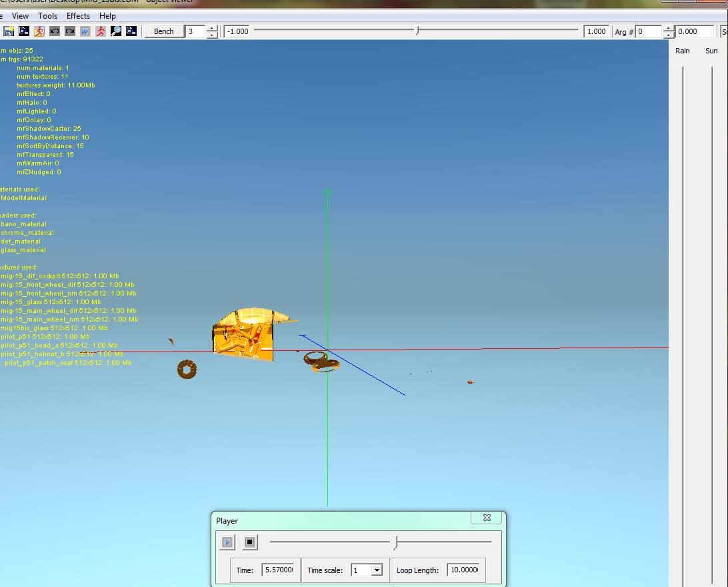Screen dimensions: 728x587
Task: Open the Help menu
Action: pos(107,16)
